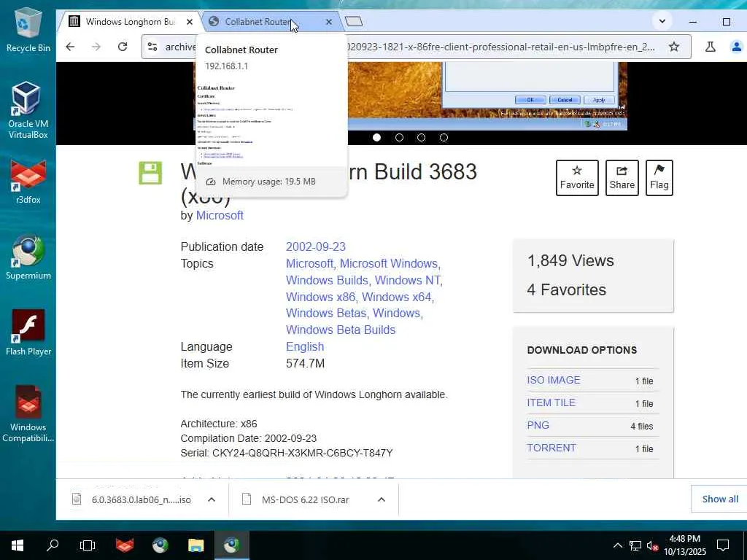Open the English language link
747x560 pixels.
click(x=305, y=346)
